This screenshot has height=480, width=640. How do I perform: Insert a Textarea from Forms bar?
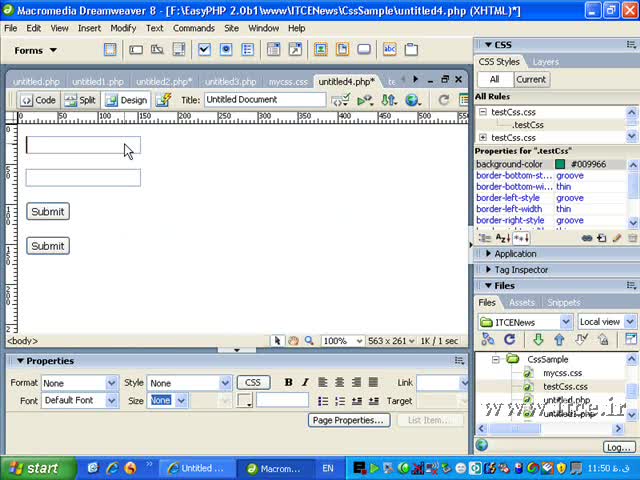pos(179,50)
